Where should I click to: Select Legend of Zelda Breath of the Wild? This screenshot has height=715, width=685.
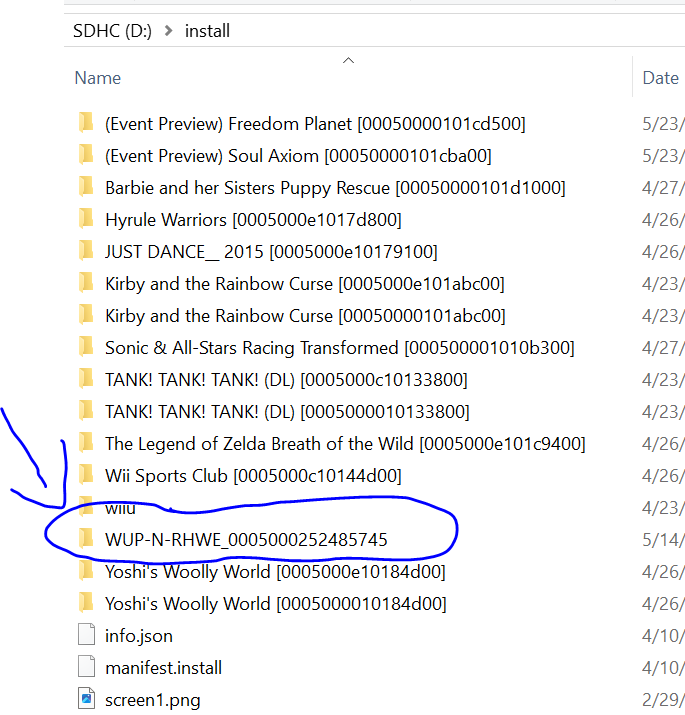pyautogui.click(x=345, y=444)
